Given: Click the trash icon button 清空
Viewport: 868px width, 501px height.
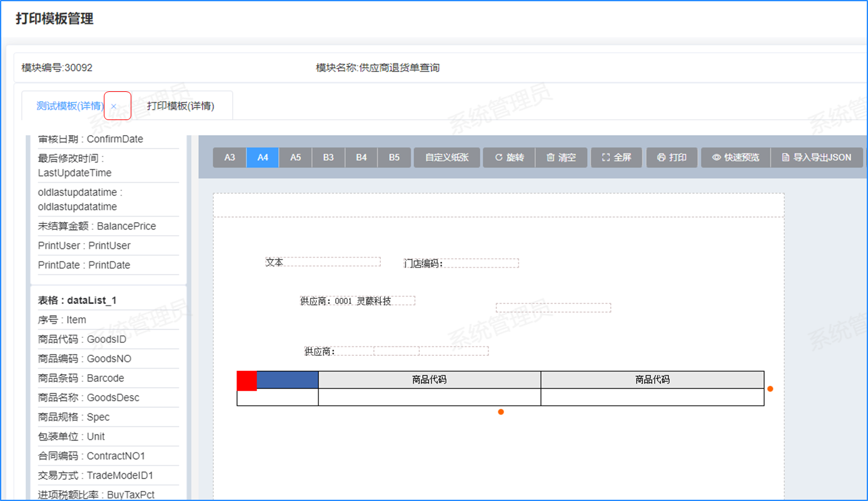Looking at the screenshot, I should 561,158.
